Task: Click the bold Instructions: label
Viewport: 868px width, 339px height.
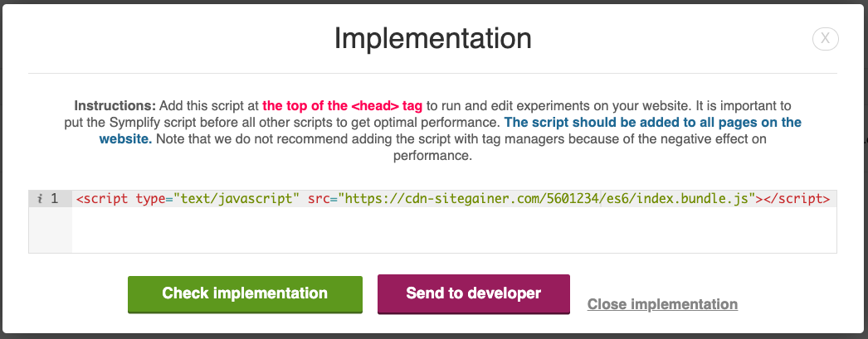Action: click(115, 105)
